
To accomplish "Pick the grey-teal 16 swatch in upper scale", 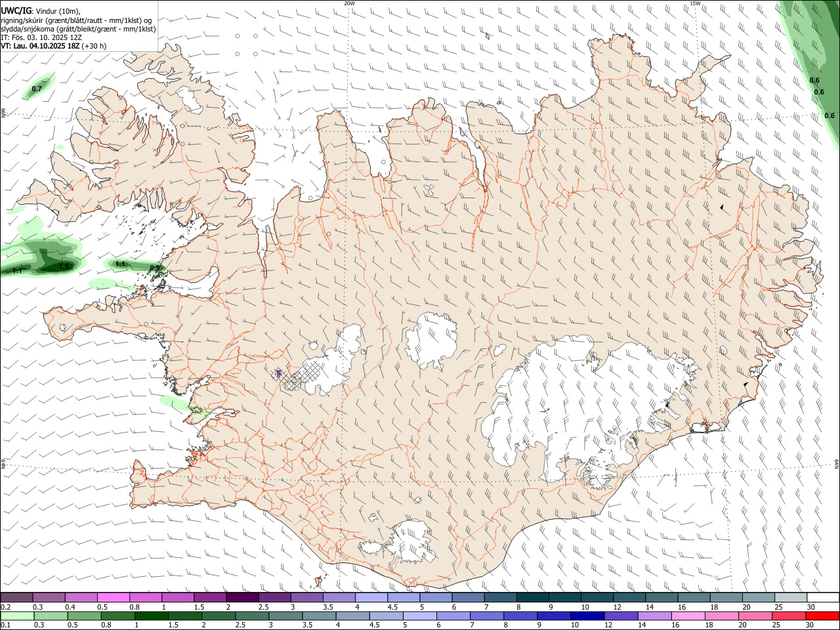I will coord(694,598).
